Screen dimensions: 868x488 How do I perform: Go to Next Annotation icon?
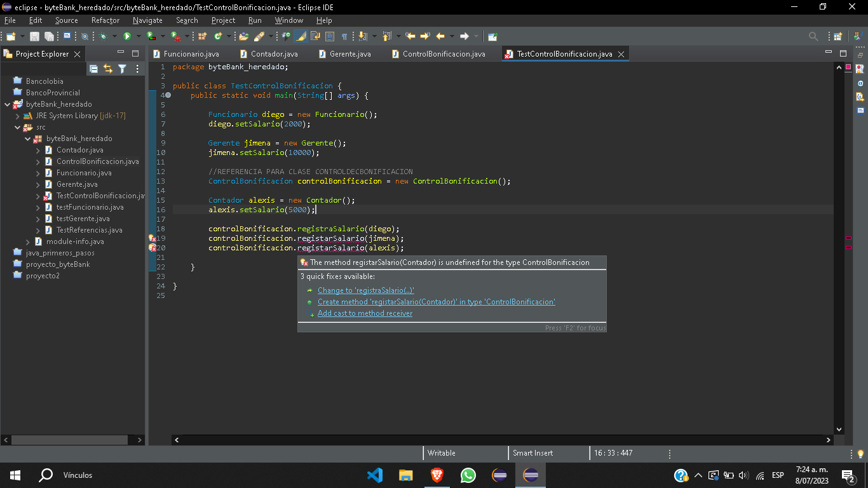click(362, 36)
